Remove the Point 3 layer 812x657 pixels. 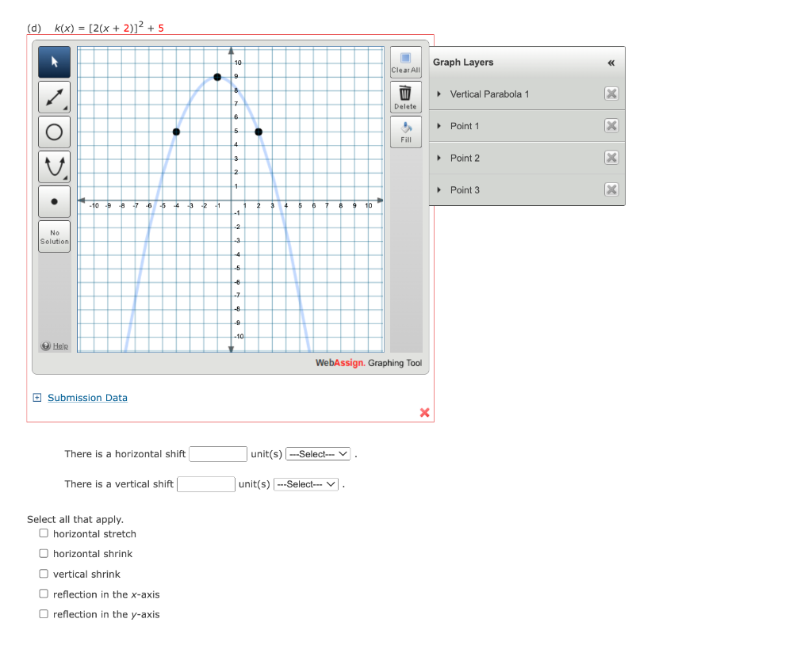click(x=611, y=189)
